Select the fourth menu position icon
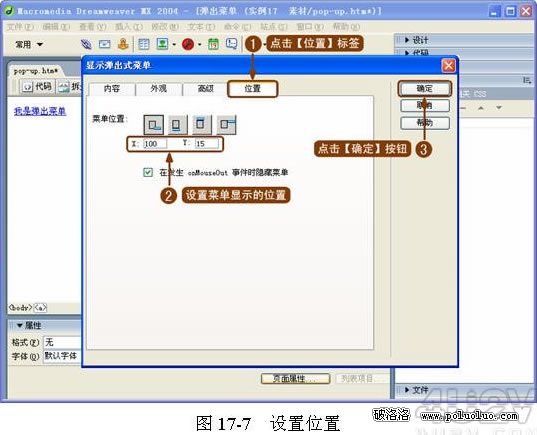Viewport: 537px width, 435px height. pos(226,124)
